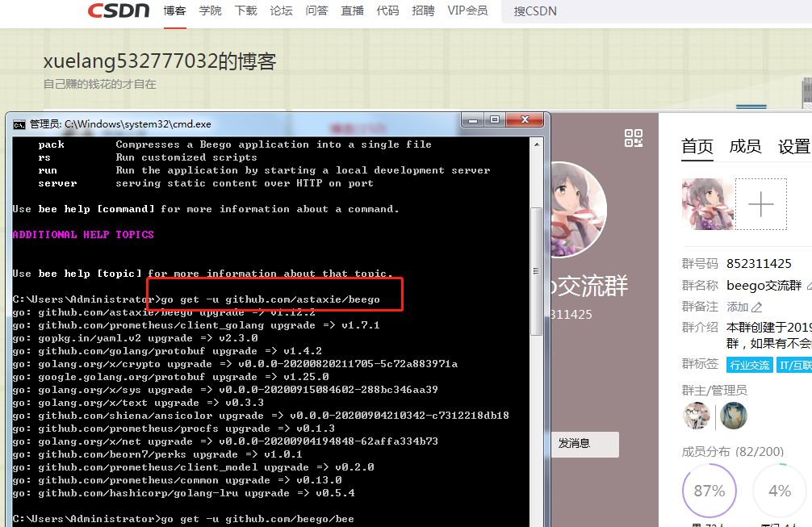Image resolution: width=812 pixels, height=527 pixels.
Task: Click second group admin avatar with blue hair
Action: pos(733,416)
